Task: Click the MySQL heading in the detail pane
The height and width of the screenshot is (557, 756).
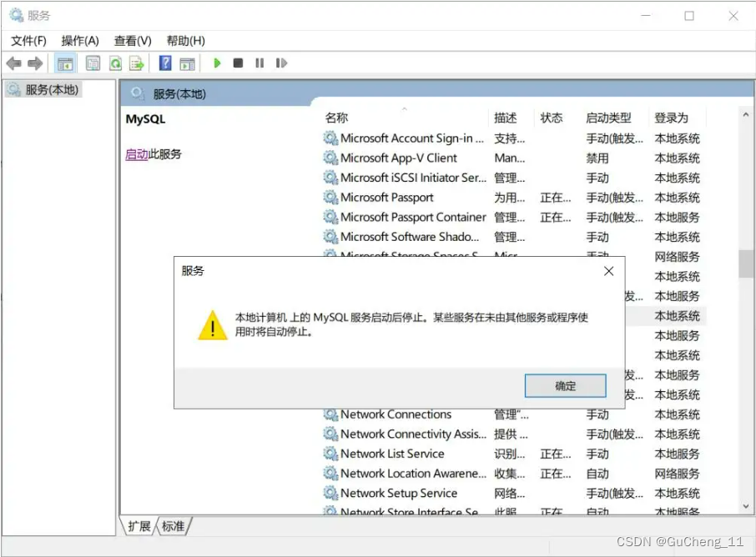Action: [x=145, y=119]
